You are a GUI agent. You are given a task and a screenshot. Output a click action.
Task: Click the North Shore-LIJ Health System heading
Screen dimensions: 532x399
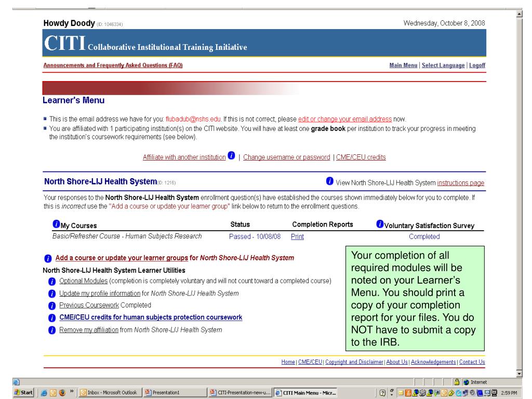tap(100, 181)
